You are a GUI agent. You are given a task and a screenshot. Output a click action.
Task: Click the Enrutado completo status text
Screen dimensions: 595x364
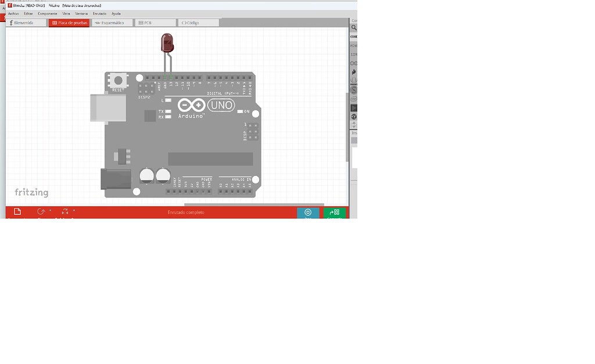coord(186,212)
